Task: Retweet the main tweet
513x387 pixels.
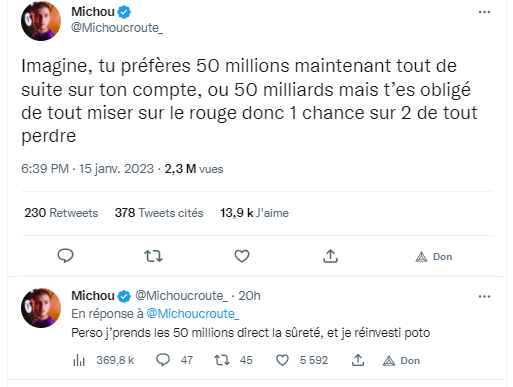Action: (153, 256)
